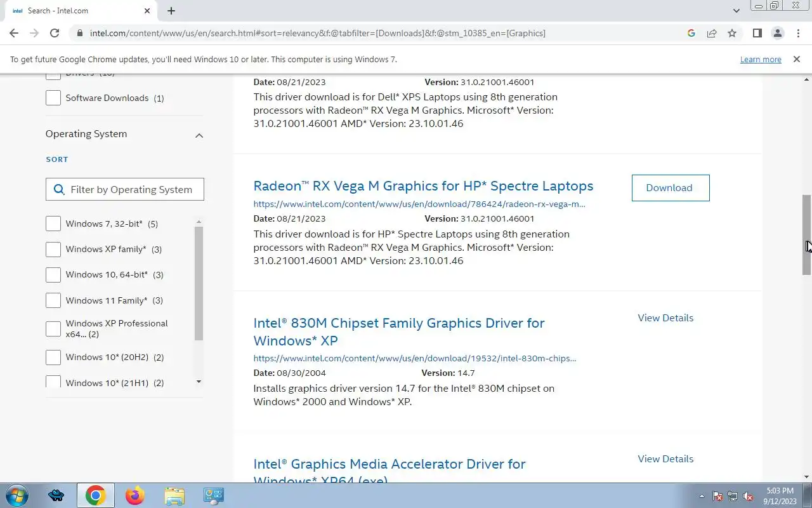812x508 pixels.
Task: Open Windows Explorer folder in taskbar
Action: (x=174, y=495)
